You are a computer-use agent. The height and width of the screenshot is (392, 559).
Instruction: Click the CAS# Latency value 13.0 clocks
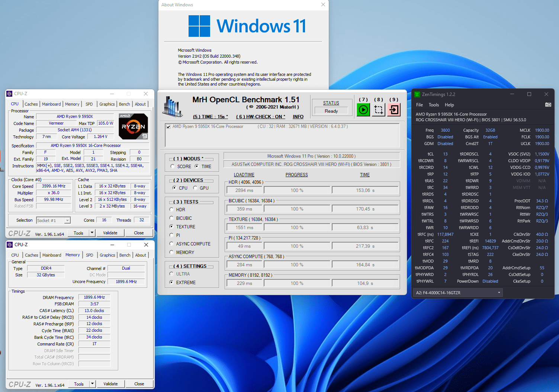point(94,311)
